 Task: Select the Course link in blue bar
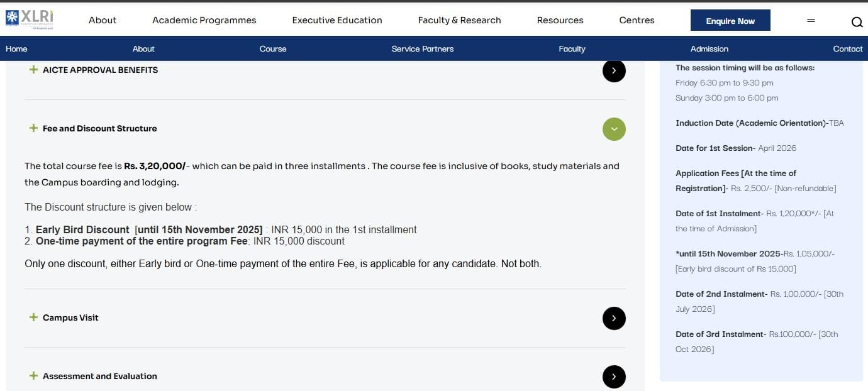click(x=273, y=48)
